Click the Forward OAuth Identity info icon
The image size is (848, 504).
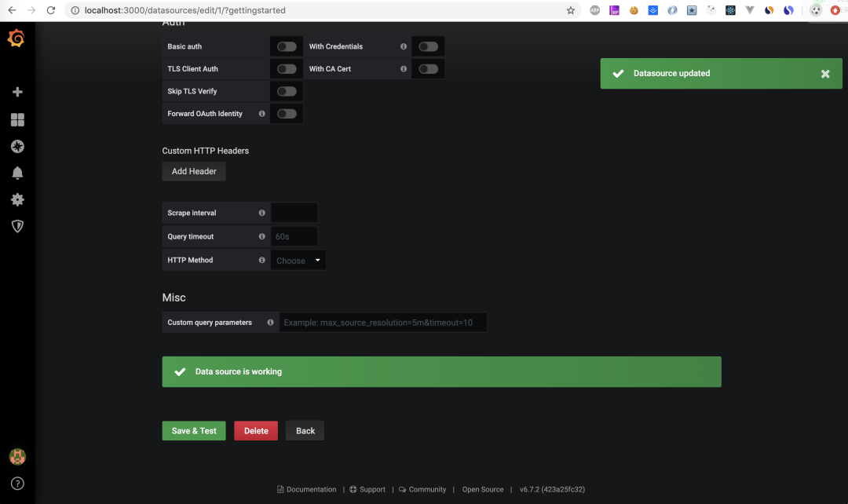point(261,114)
